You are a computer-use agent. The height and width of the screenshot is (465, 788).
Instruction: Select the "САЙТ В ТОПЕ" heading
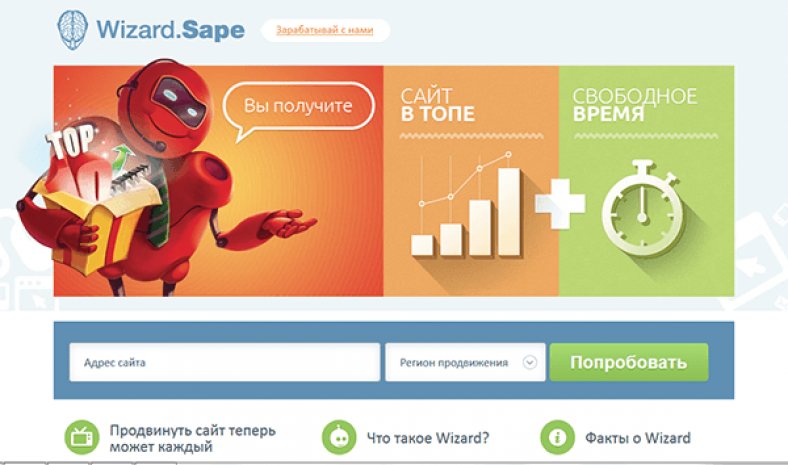tap(438, 105)
